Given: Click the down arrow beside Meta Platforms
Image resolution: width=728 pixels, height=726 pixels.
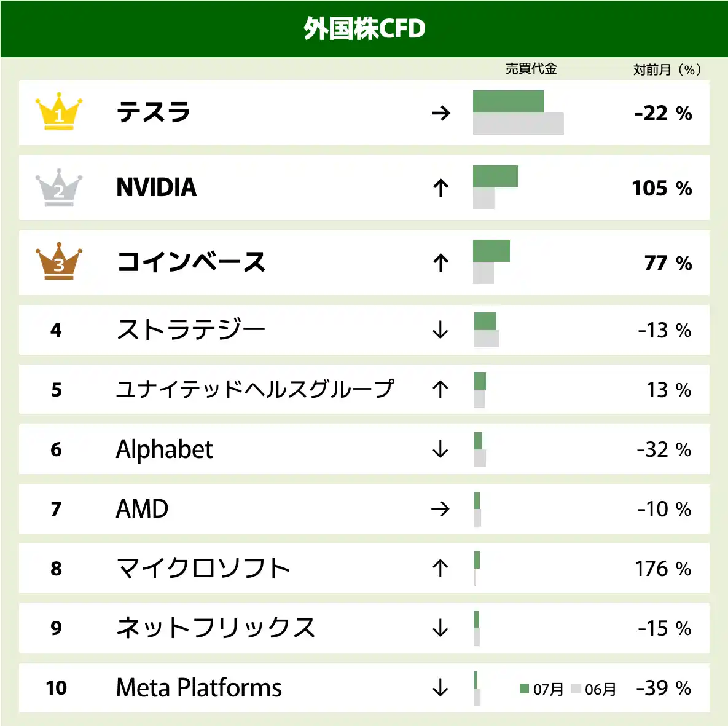Looking at the screenshot, I should [x=440, y=688].
